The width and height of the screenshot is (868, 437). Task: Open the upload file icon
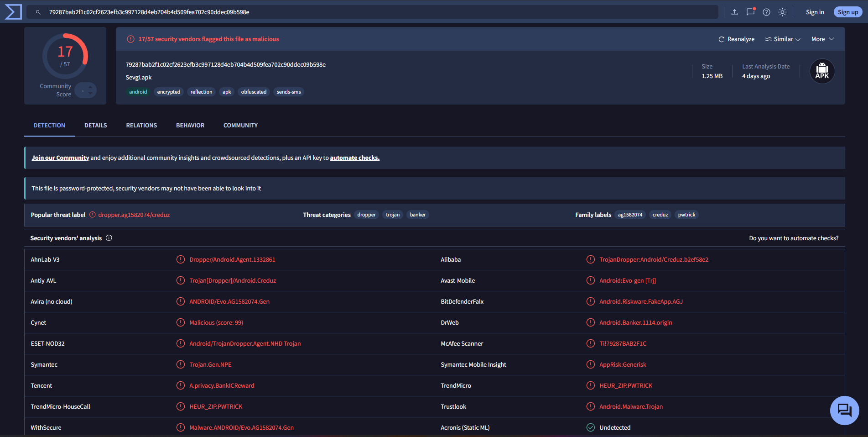pyautogui.click(x=734, y=12)
